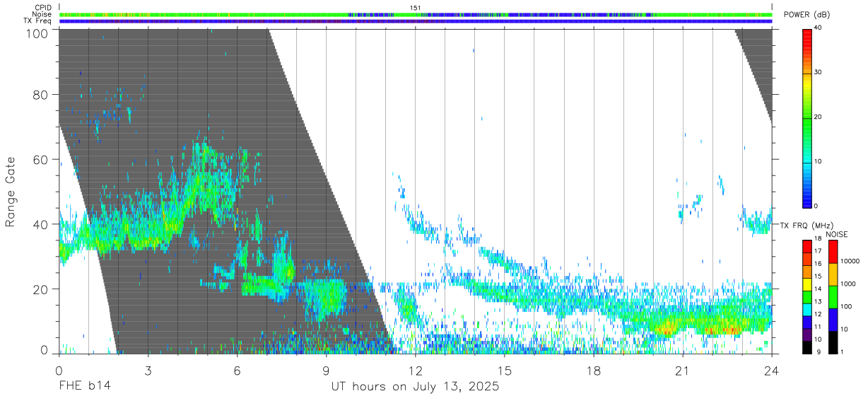This screenshot has height=401, width=868.
Task: Click the blue 10-100 NOISE legend swatch
Action: pyautogui.click(x=833, y=319)
